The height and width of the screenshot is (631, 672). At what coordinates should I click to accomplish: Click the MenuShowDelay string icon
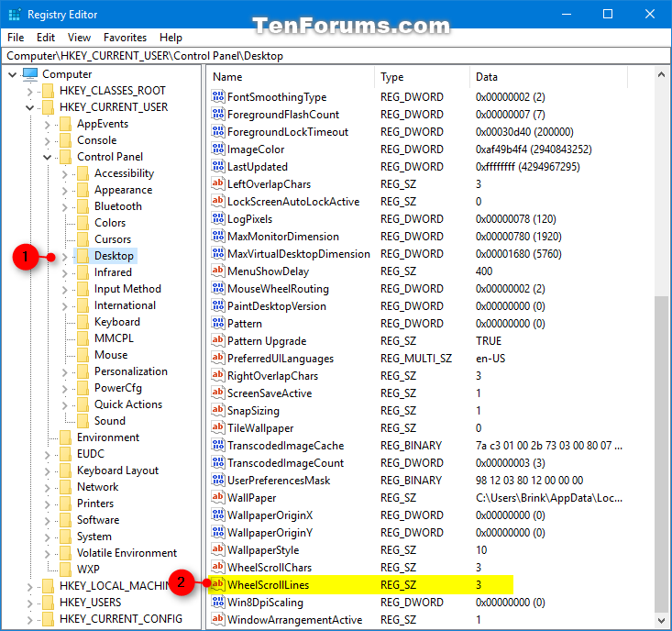[217, 271]
